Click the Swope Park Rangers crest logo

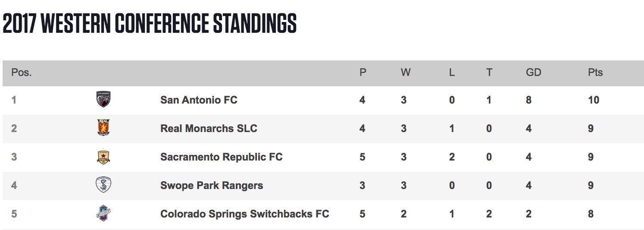click(x=103, y=185)
